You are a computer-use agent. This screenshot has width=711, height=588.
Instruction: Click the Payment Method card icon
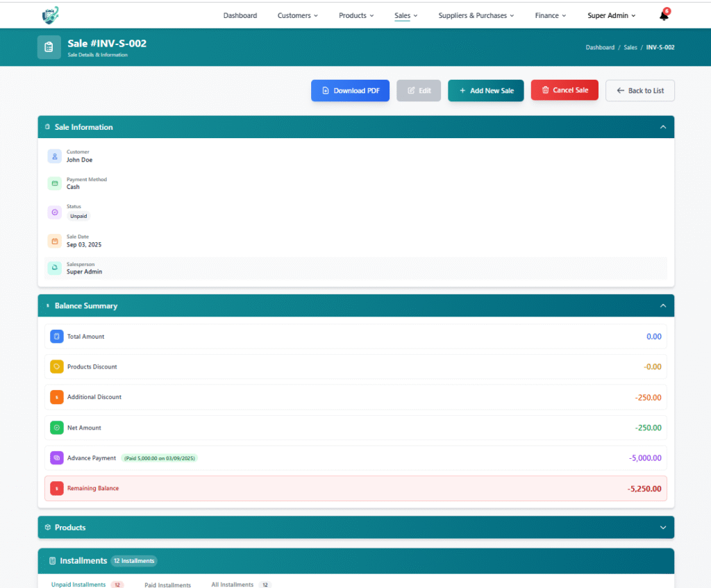[x=55, y=183]
